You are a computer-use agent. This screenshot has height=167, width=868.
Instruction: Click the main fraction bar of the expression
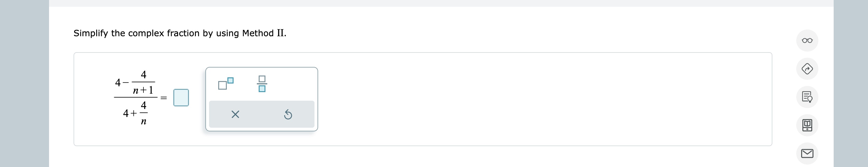136,98
